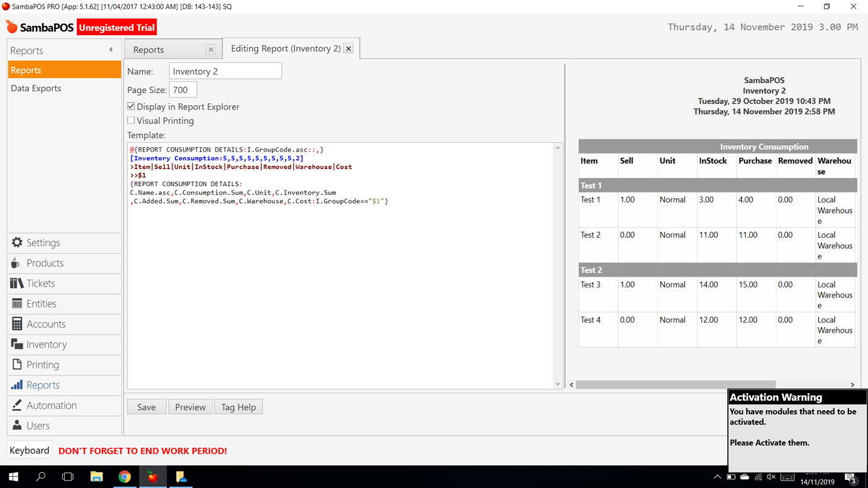Screen dimensions: 868x488
Task: Click inside the Page Size field
Action: 182,89
